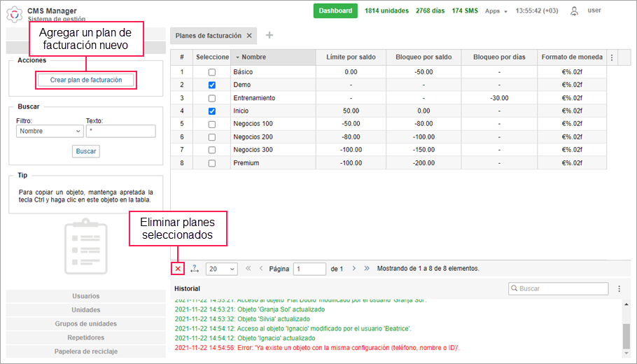Click Historial scrollbar down arrow
Screen dimensions: 637x364
click(626, 353)
